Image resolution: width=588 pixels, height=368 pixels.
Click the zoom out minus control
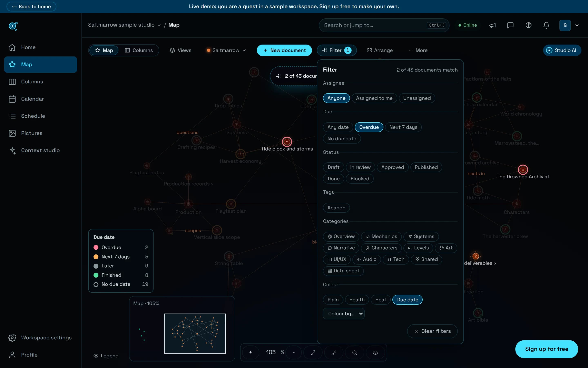point(294,352)
